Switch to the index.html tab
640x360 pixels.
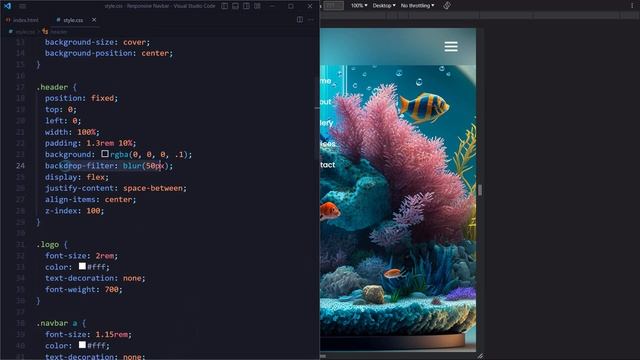22,20
